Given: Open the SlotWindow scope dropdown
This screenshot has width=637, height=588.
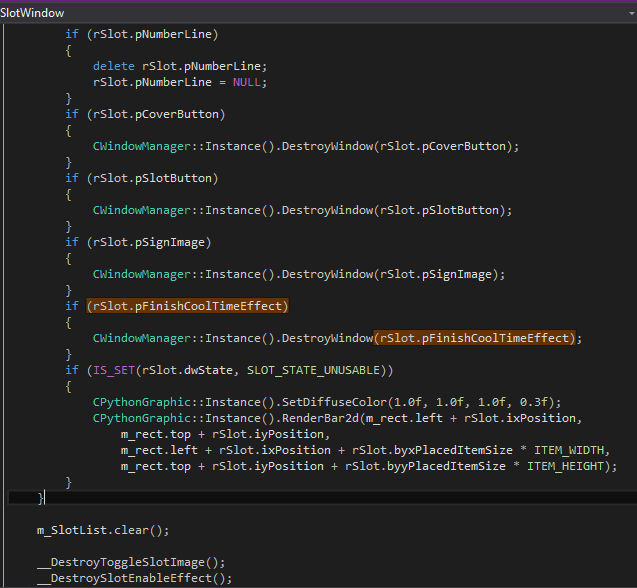Looking at the screenshot, I should [318, 13].
